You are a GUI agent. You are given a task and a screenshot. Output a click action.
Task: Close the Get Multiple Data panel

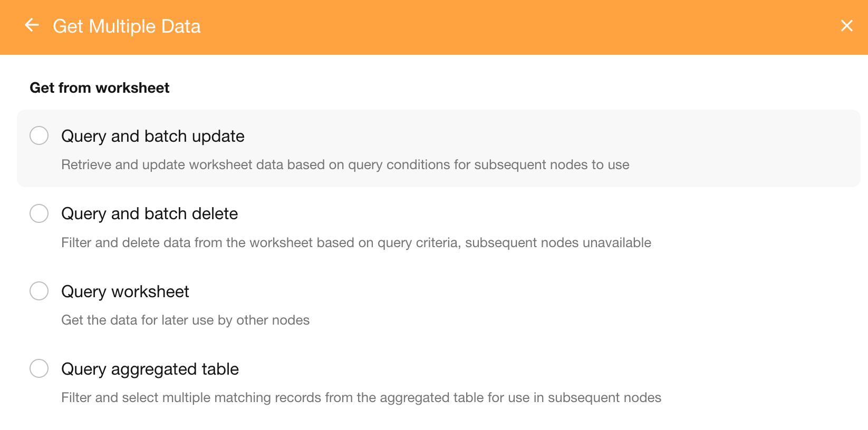[846, 26]
